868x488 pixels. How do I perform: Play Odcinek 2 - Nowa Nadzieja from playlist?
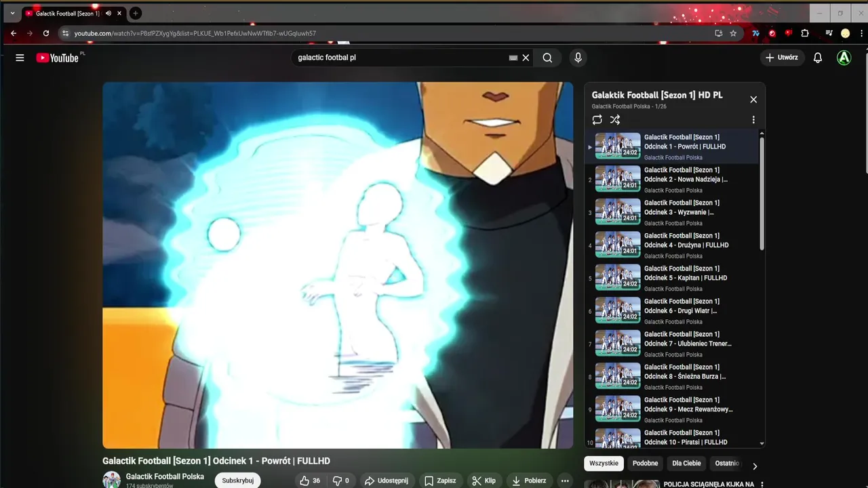[673, 180]
